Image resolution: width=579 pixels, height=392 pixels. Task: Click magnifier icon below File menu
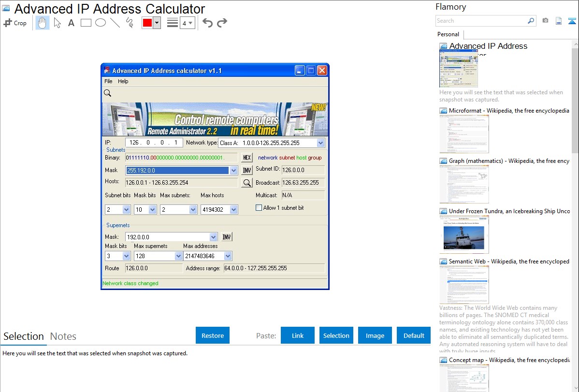[107, 93]
